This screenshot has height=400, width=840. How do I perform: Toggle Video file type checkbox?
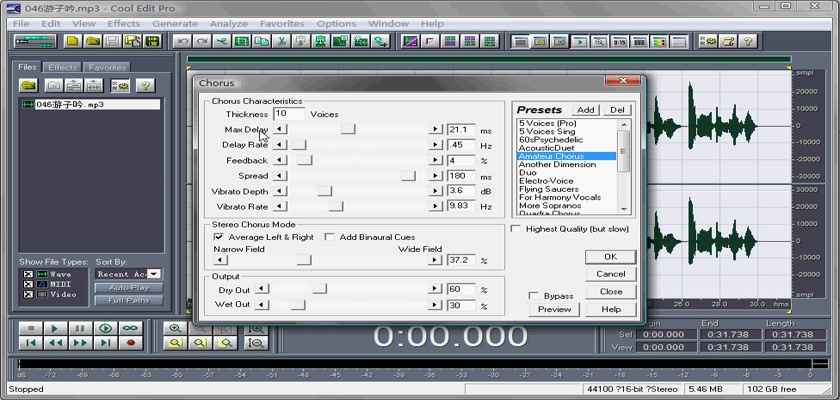28,295
